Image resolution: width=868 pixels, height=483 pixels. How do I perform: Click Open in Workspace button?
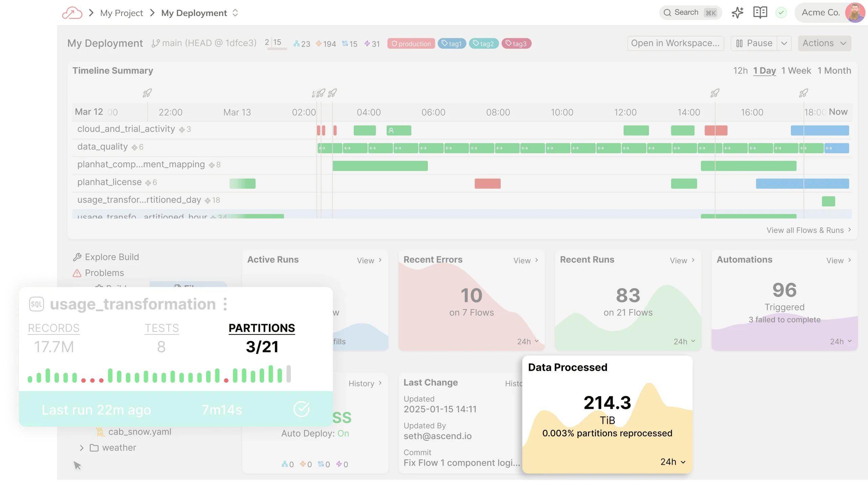[x=675, y=43]
